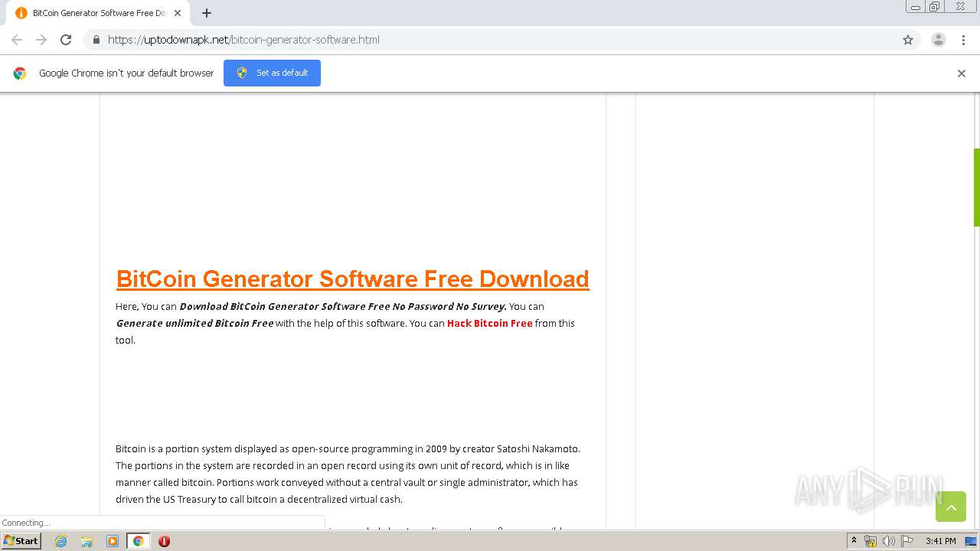Open the network tray icon
This screenshot has height=551, width=980.
(871, 541)
